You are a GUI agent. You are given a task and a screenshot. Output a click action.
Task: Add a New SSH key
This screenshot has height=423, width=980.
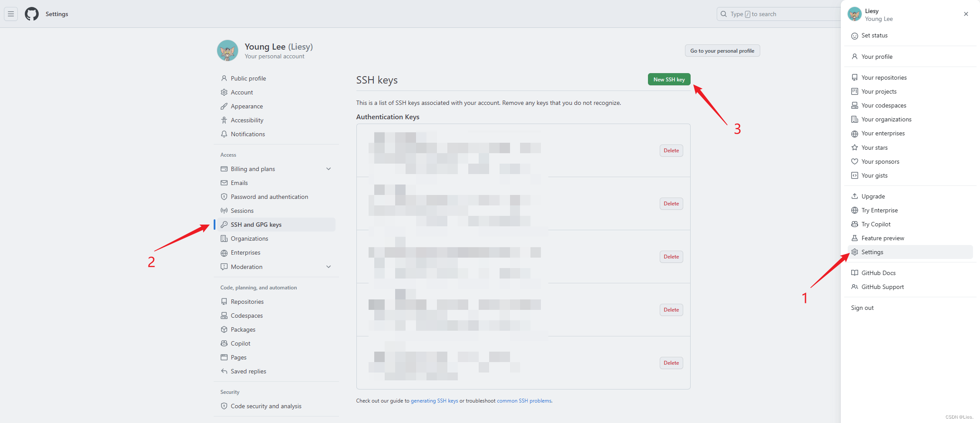(669, 80)
